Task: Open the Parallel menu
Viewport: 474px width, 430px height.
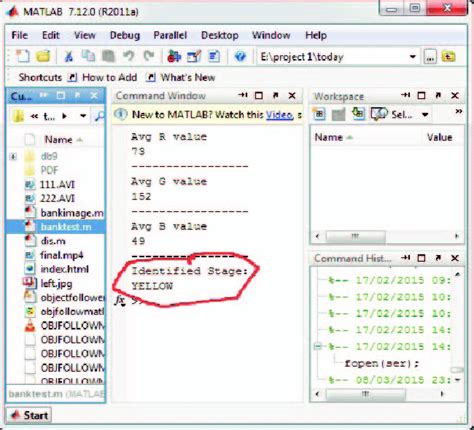Action: (170, 35)
